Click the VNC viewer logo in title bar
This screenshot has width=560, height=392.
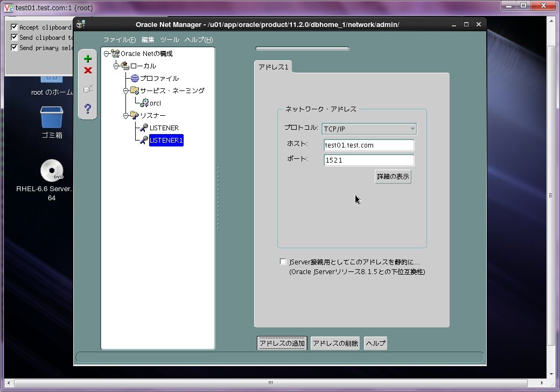9,8
